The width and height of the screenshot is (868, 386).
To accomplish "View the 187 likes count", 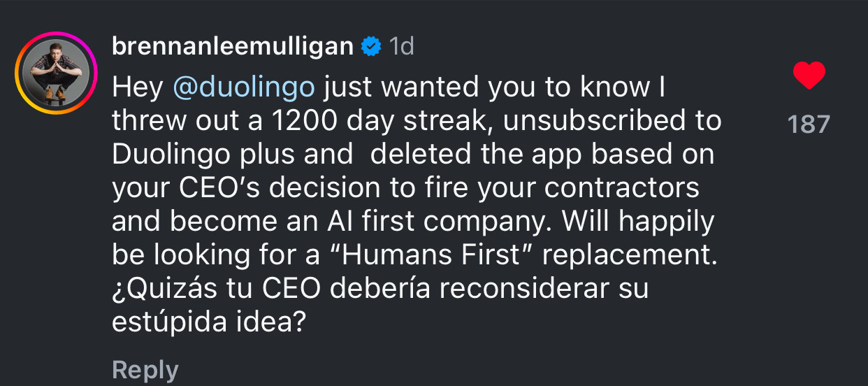I will [x=809, y=124].
